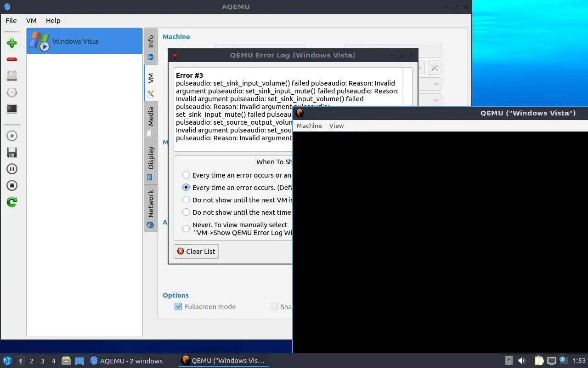
Task: Click the network tray icon
Action: click(x=552, y=361)
